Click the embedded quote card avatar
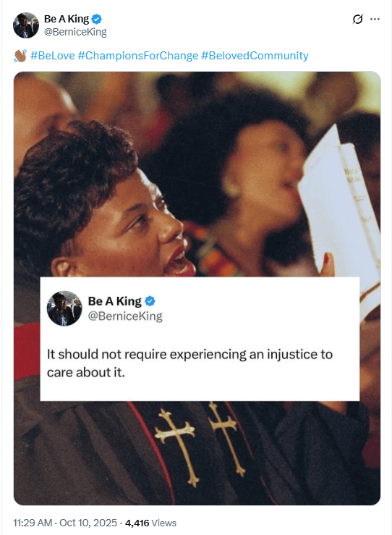 click(64, 308)
